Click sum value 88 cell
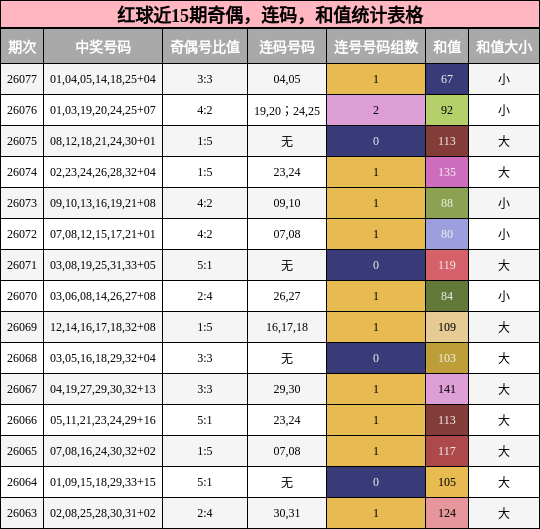540x529 pixels. [x=447, y=203]
